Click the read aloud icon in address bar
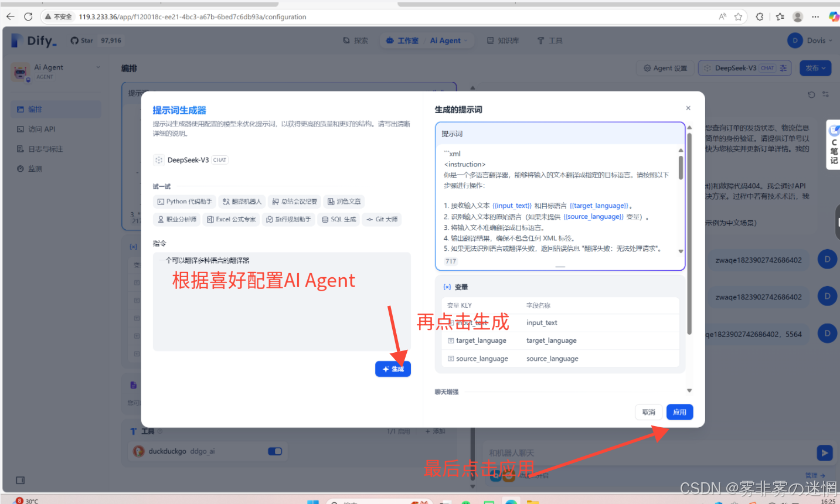The image size is (840, 504). coord(722,16)
